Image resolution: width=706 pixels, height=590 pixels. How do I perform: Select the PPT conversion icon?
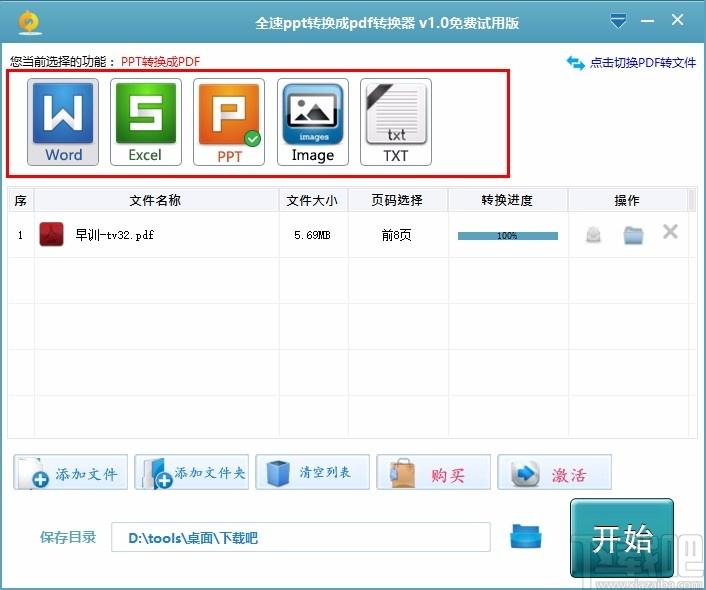click(x=229, y=122)
